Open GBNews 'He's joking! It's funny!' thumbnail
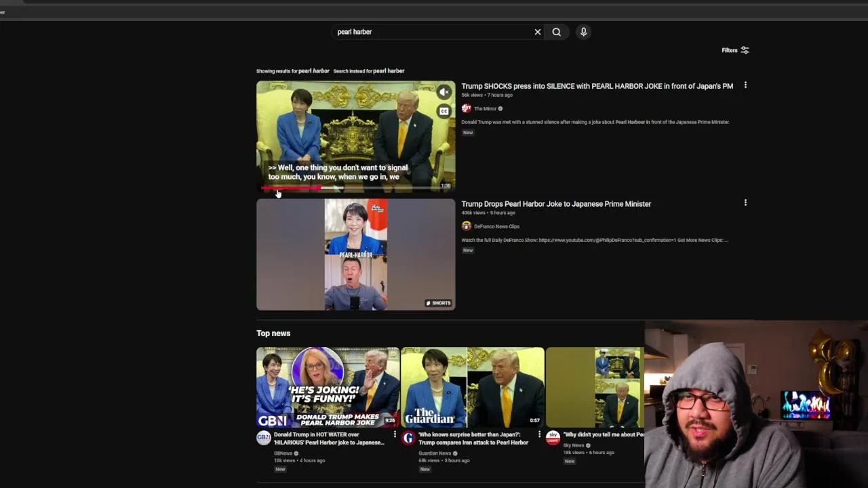 [328, 387]
